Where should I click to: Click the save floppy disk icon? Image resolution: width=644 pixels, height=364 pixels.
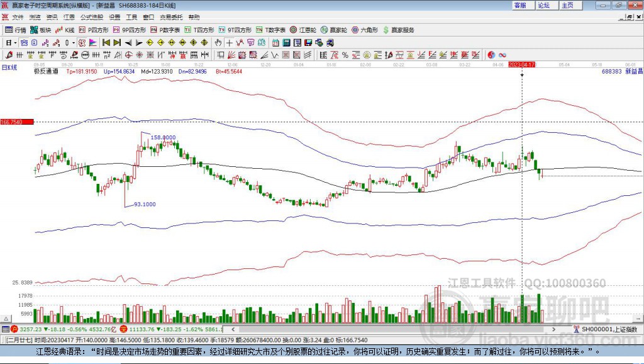[x=308, y=43]
